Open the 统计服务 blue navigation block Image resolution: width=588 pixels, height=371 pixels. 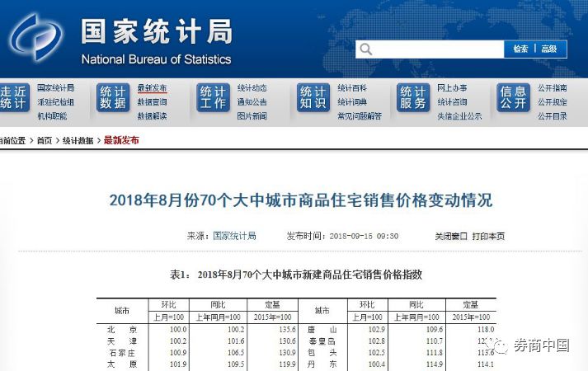click(413, 97)
